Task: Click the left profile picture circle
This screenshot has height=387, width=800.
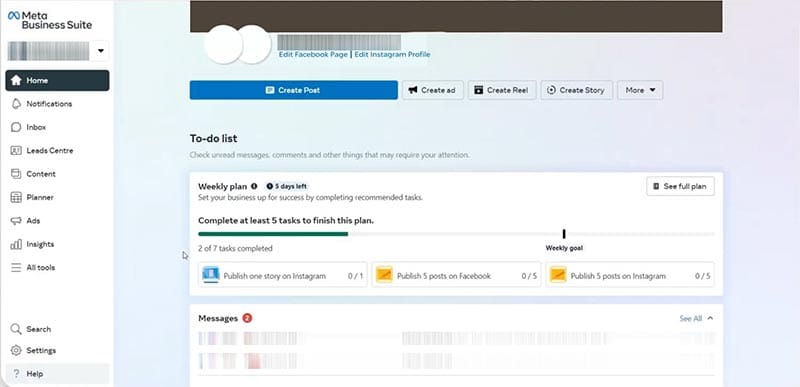Action: coord(223,45)
